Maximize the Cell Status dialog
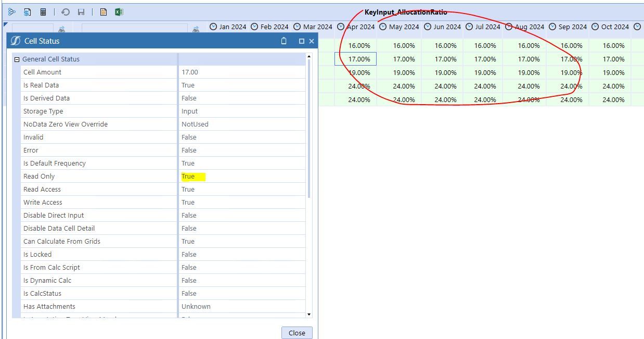The image size is (644, 339). 301,41
